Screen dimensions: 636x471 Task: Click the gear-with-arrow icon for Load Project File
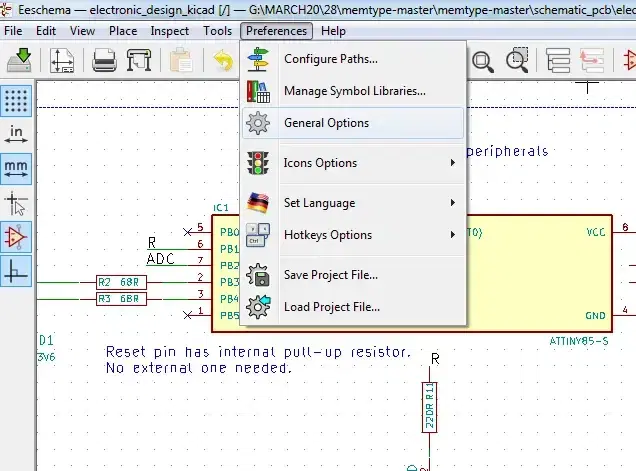[258, 307]
